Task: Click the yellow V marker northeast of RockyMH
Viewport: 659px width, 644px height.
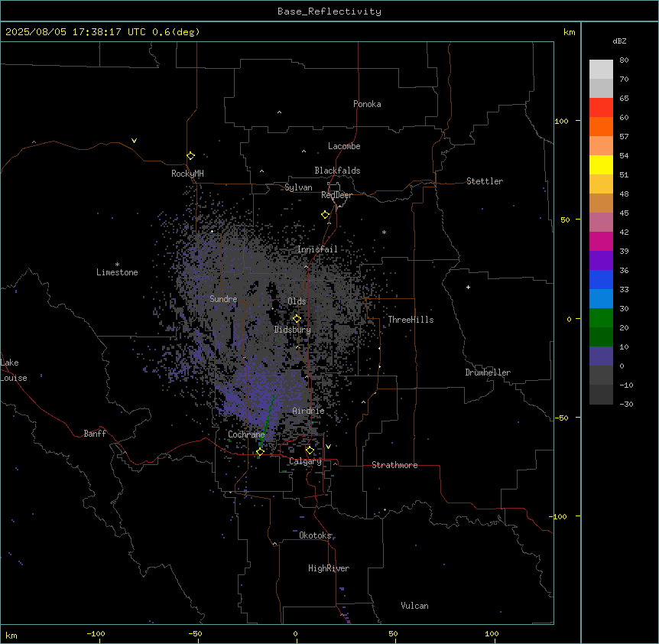Action: (134, 141)
